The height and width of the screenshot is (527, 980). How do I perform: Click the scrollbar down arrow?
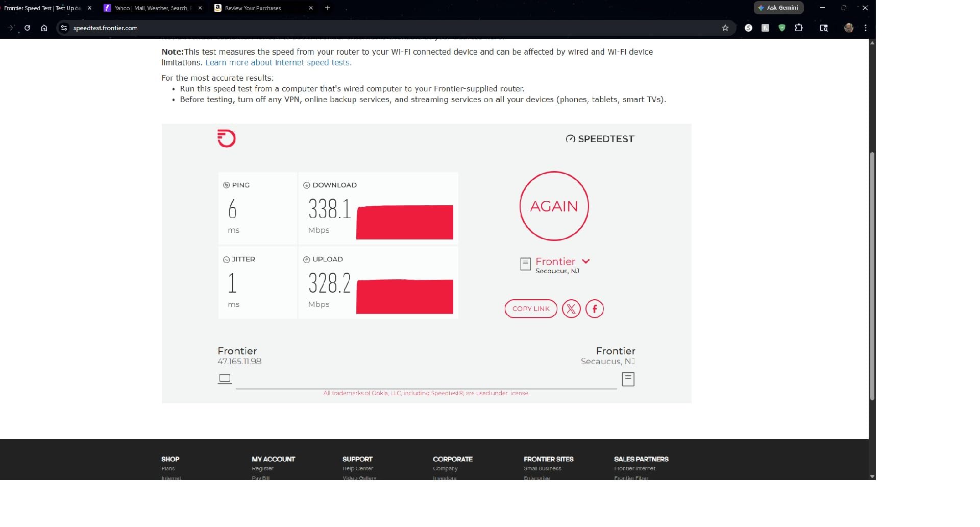coord(872,476)
